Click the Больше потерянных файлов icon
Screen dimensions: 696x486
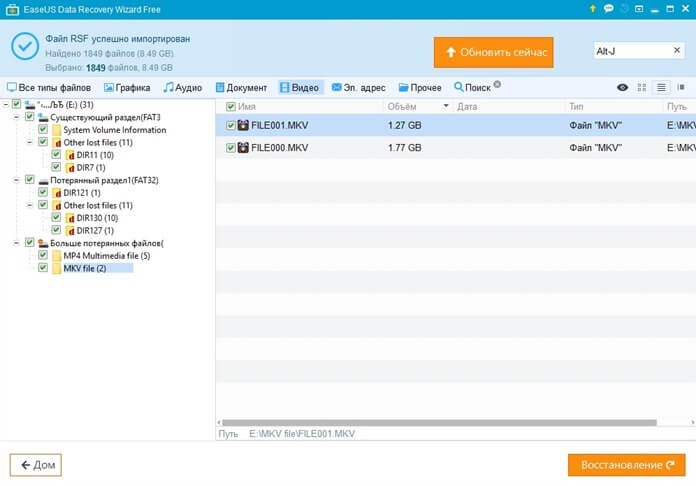click(43, 243)
